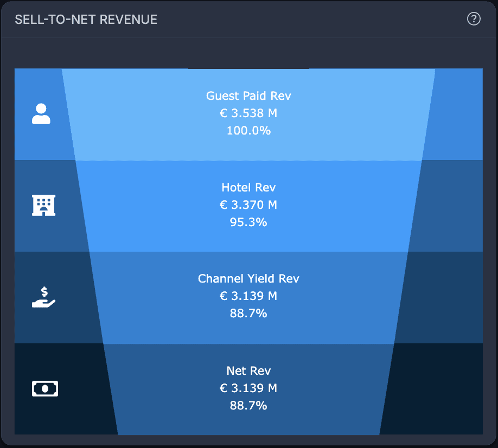The height and width of the screenshot is (448, 498).
Task: Select the € 3.139 M Net Rev value
Action: (248, 388)
